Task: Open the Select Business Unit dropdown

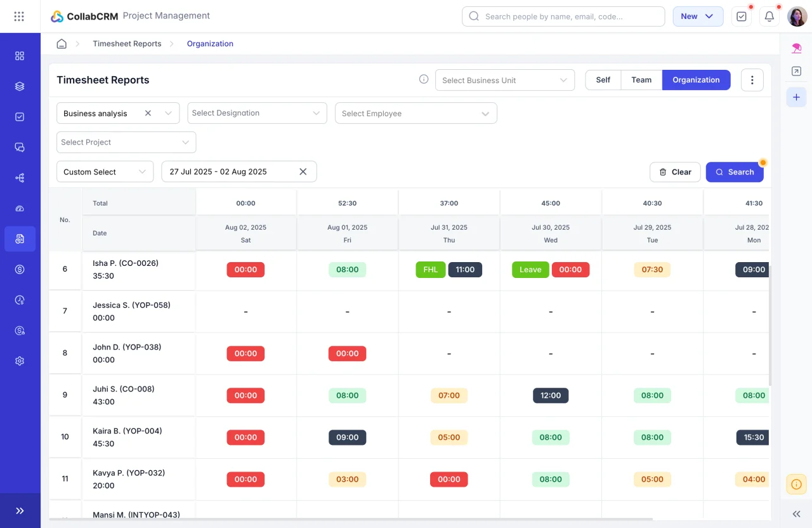Action: point(505,80)
